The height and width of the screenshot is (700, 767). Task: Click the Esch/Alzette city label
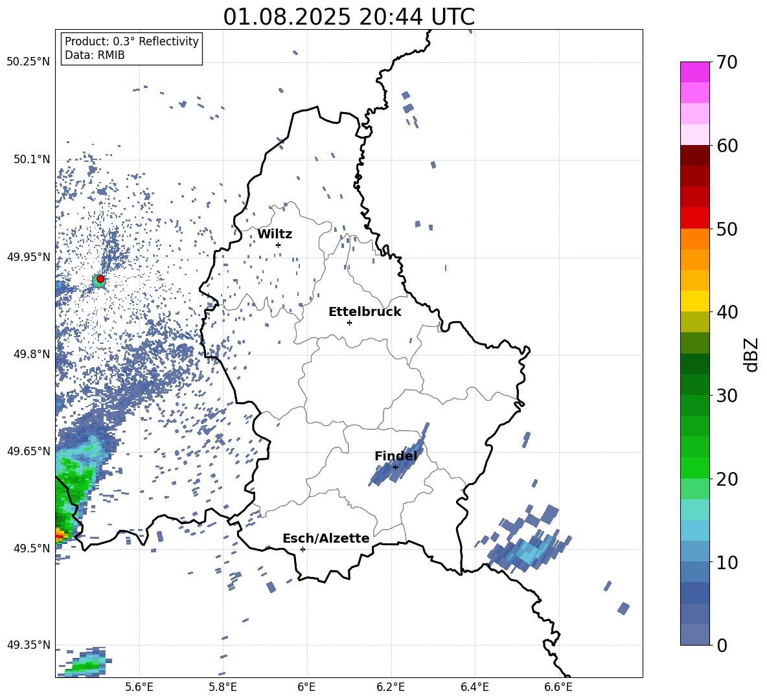click(326, 538)
